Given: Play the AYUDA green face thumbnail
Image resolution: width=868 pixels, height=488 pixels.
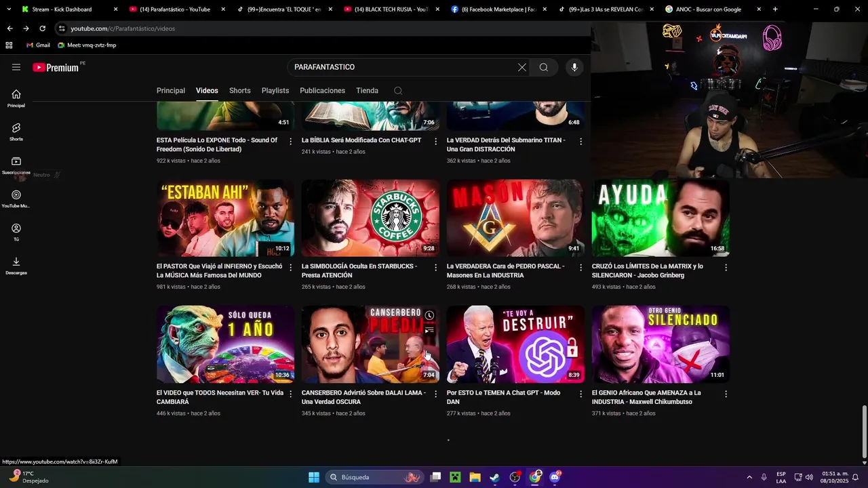Looking at the screenshot, I should click(660, 218).
